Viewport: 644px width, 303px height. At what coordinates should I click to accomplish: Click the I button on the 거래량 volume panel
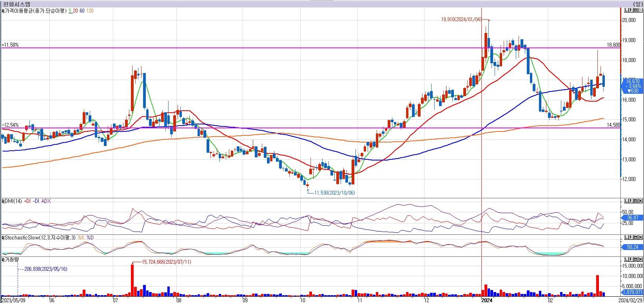631,259
